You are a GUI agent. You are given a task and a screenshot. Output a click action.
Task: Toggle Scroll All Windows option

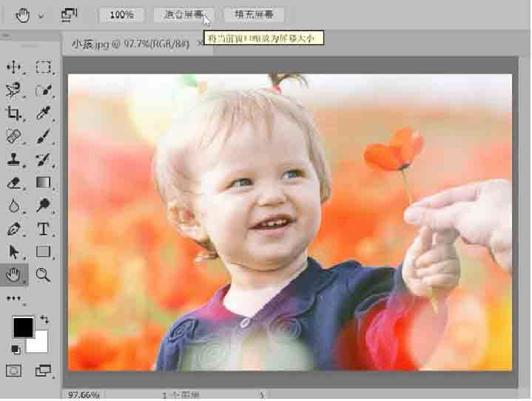(69, 15)
